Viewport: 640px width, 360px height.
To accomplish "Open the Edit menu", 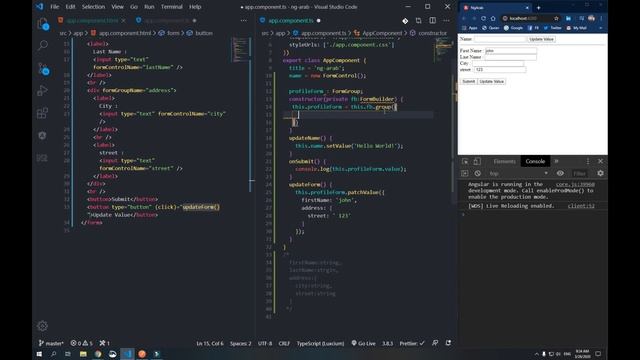I will (x=70, y=7).
